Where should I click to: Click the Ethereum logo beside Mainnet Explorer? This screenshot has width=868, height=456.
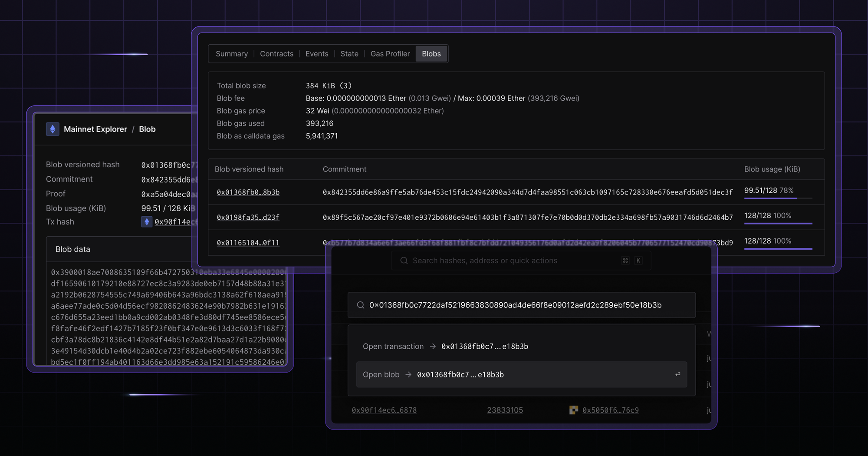pyautogui.click(x=53, y=129)
